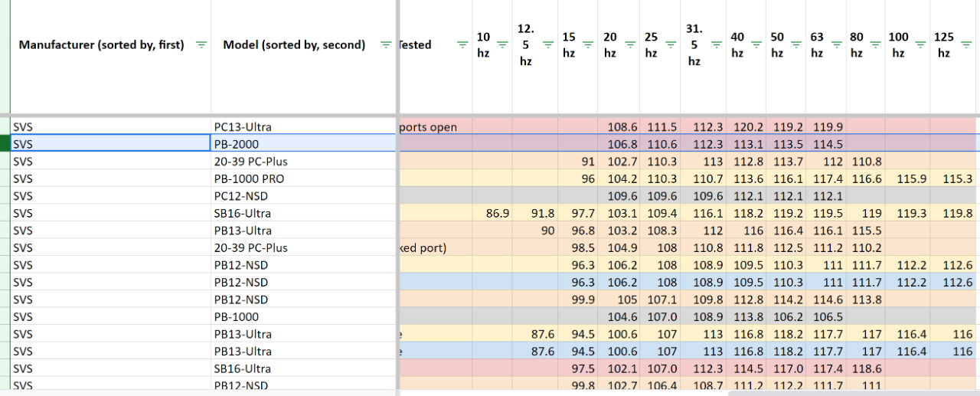Select the 119.9 value in PC13-Ultra row
980x396 pixels.
coord(826,126)
